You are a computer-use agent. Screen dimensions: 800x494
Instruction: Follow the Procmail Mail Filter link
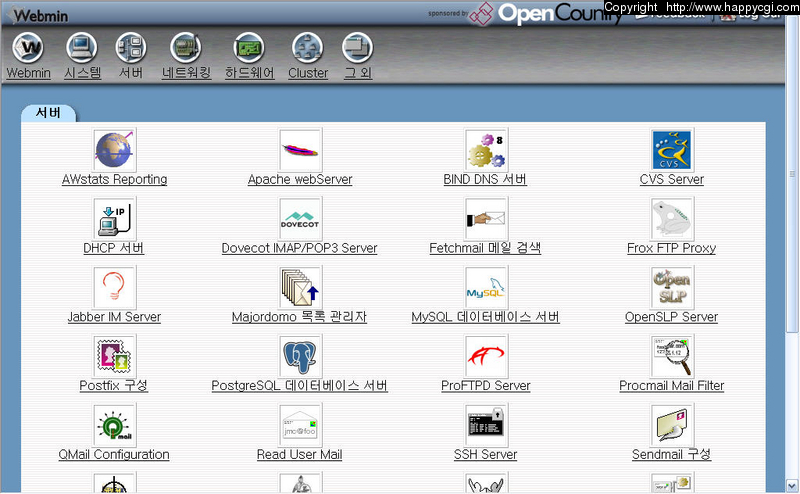tap(672, 386)
